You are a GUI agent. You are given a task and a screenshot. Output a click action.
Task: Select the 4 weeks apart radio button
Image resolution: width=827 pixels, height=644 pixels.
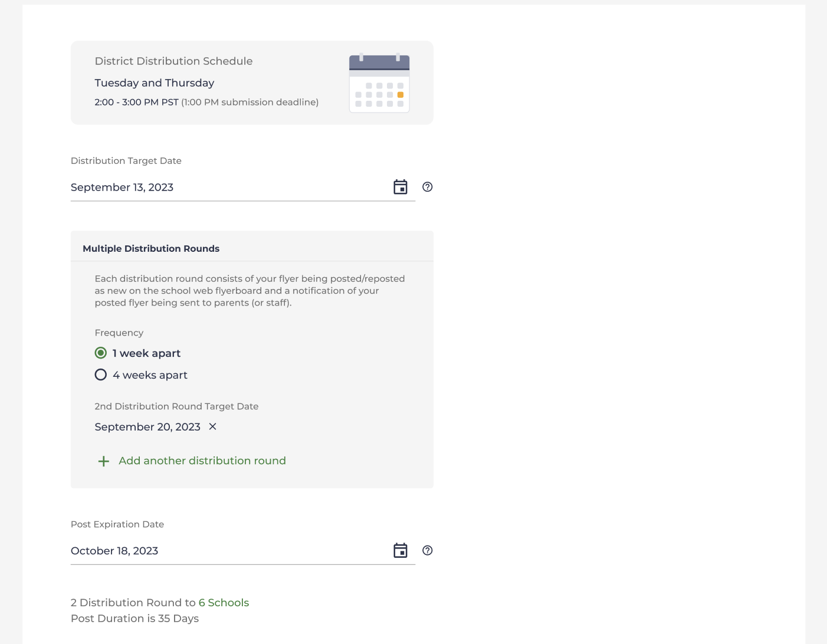(101, 374)
